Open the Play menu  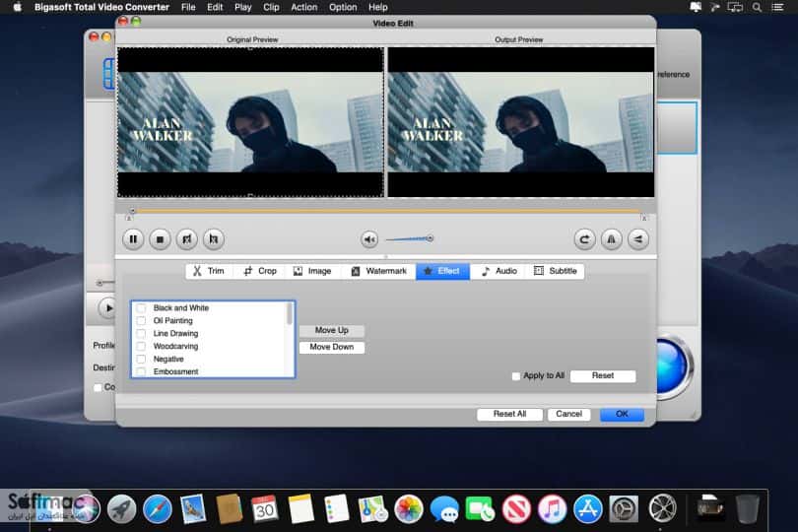click(242, 7)
